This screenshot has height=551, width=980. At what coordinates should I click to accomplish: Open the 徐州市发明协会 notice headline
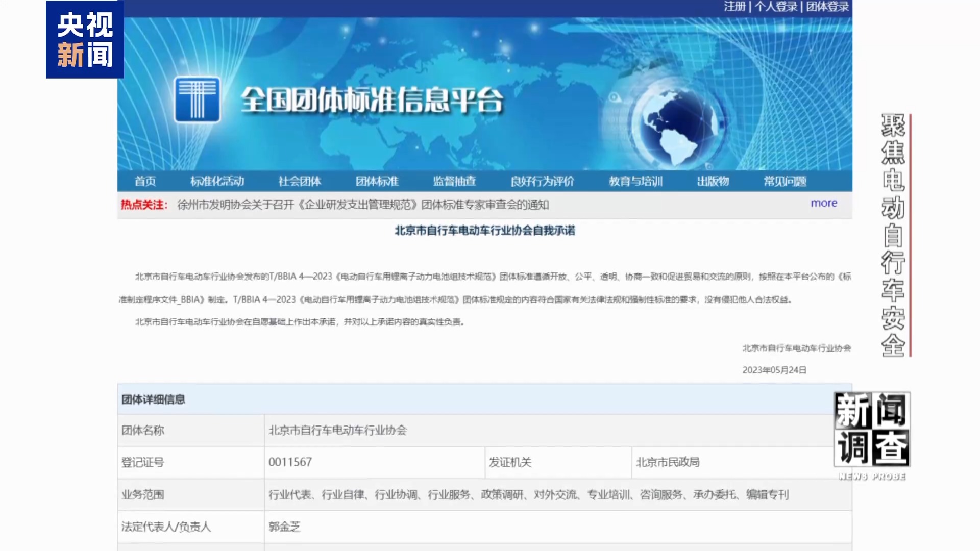362,205
